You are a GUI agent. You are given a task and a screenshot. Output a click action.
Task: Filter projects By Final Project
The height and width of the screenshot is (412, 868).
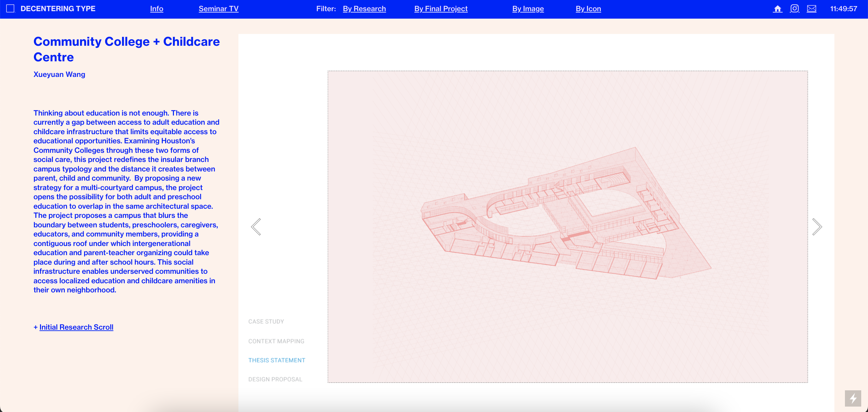point(441,9)
